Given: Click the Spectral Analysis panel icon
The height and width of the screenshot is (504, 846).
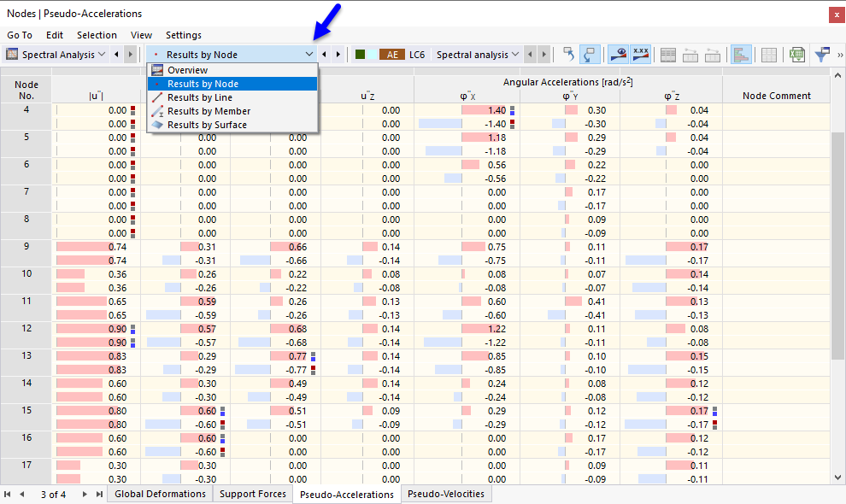Looking at the screenshot, I should [12, 54].
